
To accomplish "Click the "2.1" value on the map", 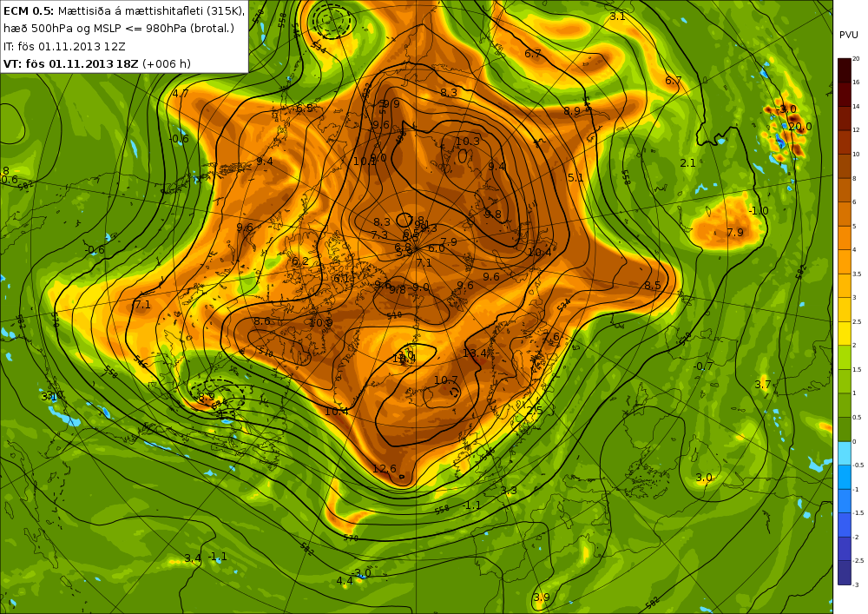I will (x=687, y=163).
